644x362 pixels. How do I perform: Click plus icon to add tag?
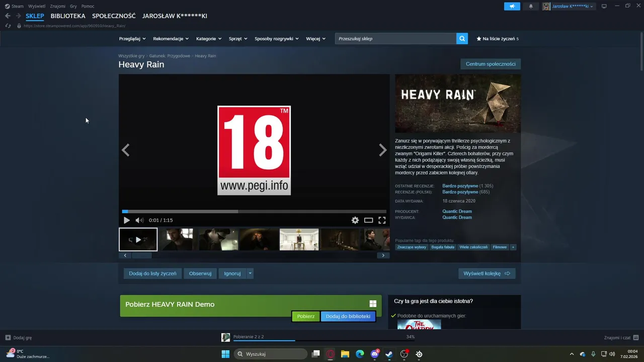[513, 247]
